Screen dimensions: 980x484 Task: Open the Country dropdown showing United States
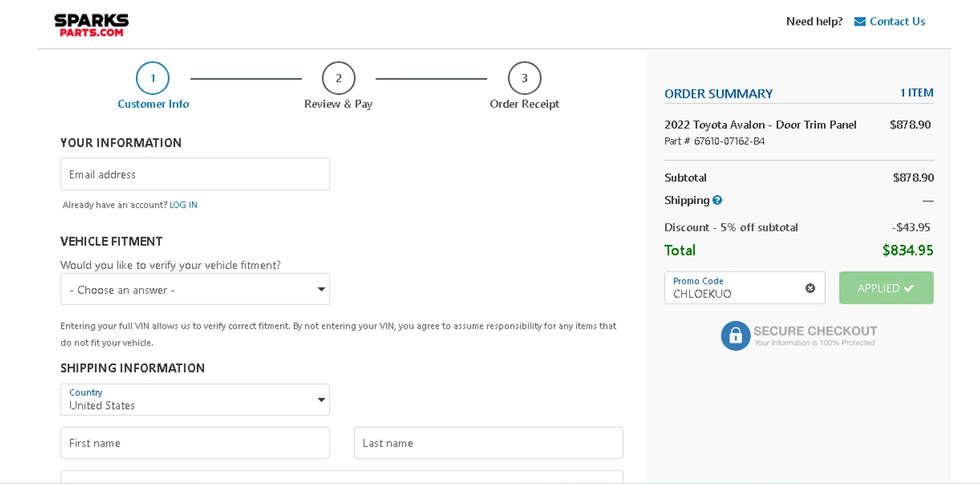pos(195,400)
